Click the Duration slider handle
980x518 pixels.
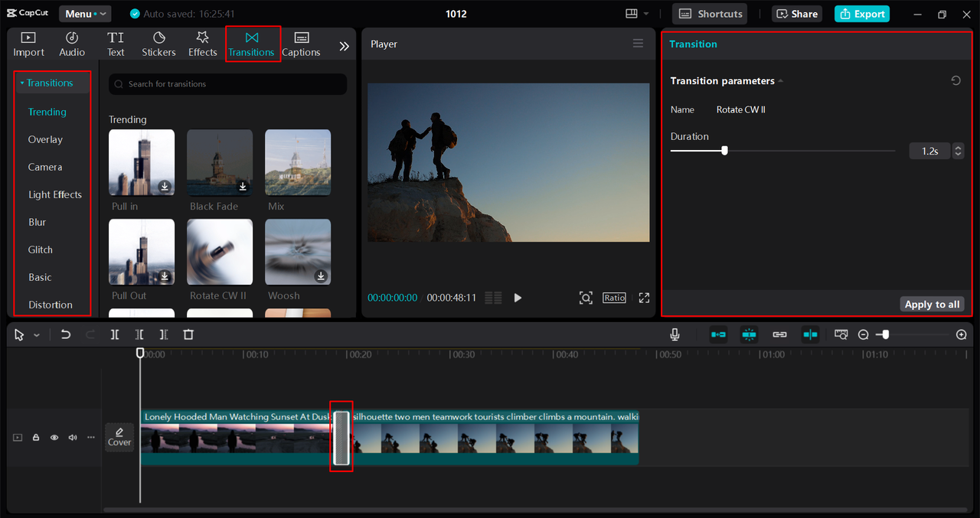pos(724,151)
